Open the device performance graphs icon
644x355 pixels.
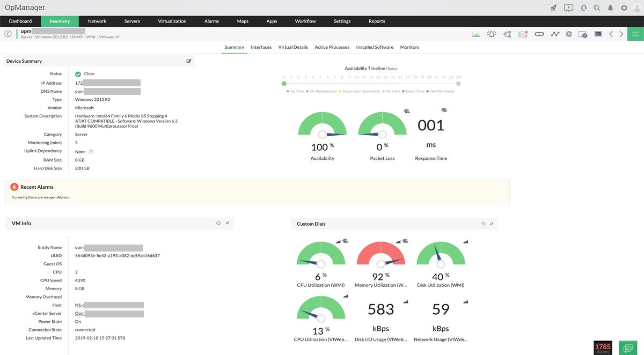(x=475, y=34)
